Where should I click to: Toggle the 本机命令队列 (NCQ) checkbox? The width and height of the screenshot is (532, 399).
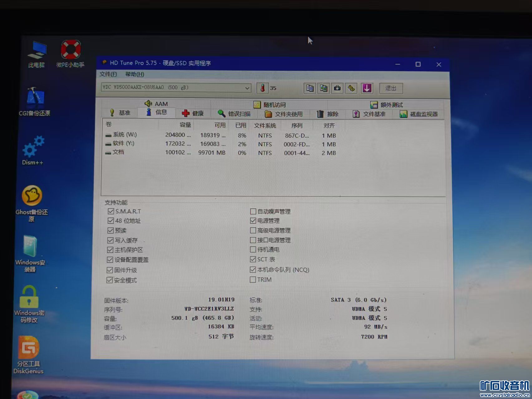(253, 270)
